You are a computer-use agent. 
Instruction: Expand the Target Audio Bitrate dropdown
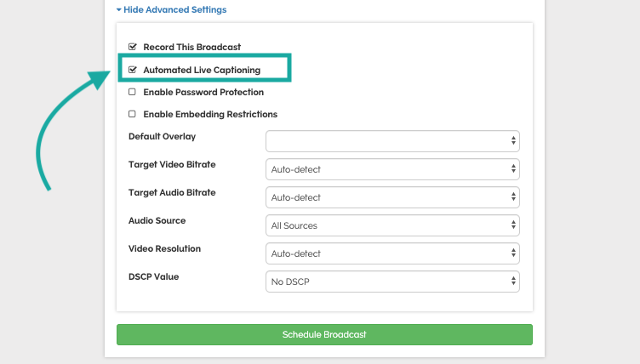[x=392, y=197]
